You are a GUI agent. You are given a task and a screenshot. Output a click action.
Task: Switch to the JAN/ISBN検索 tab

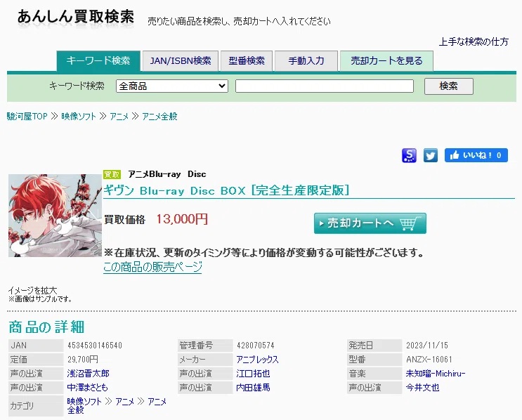pyautogui.click(x=181, y=61)
